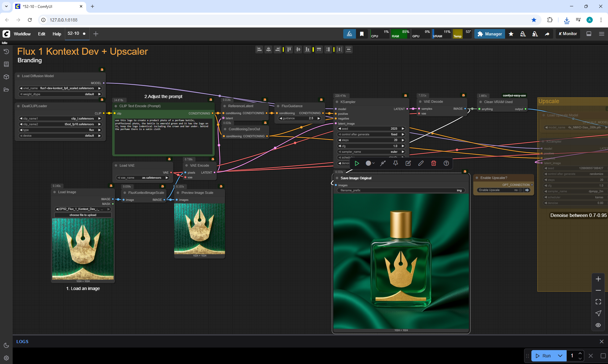Toggle dark theme moon icon
Image resolution: width=608 pixels, height=364 pixels.
pyautogui.click(x=6, y=345)
